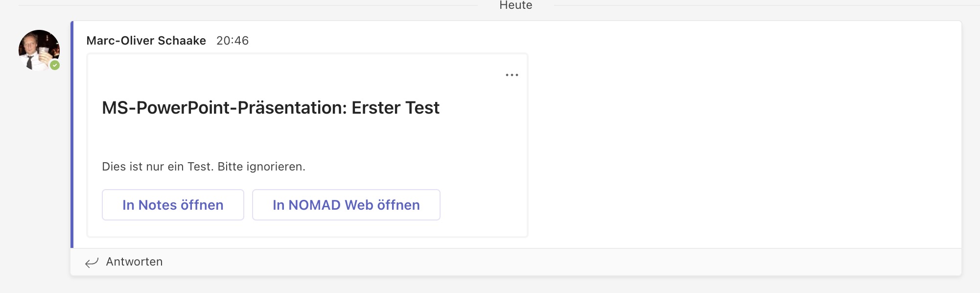
Task: Open Marc-Oliver Schaake's profile picture
Action: click(39, 50)
